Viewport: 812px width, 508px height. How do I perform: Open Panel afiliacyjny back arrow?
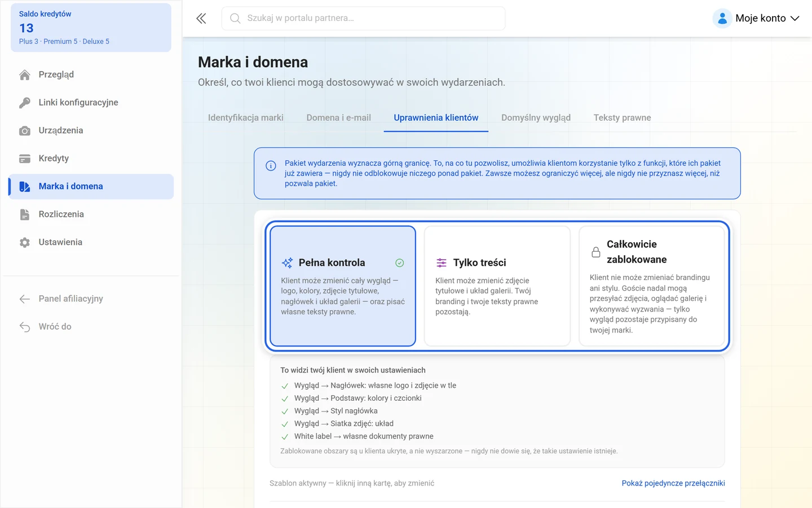click(x=25, y=299)
